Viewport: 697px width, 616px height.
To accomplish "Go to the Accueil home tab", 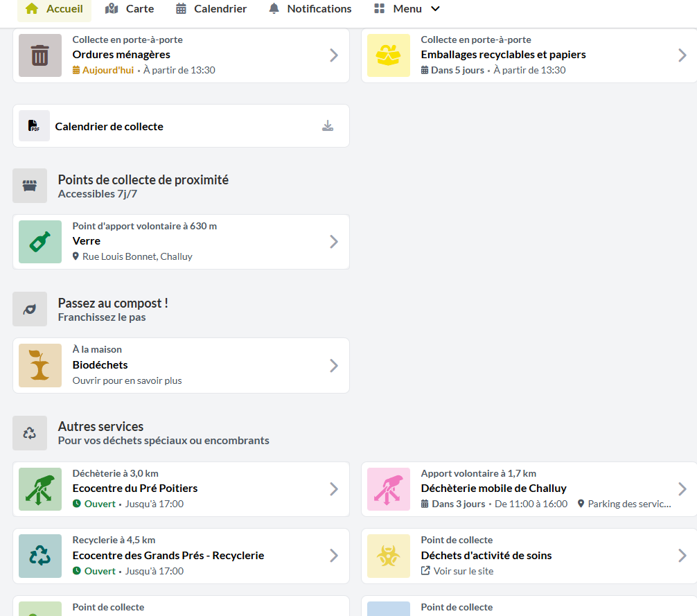I will click(x=55, y=9).
